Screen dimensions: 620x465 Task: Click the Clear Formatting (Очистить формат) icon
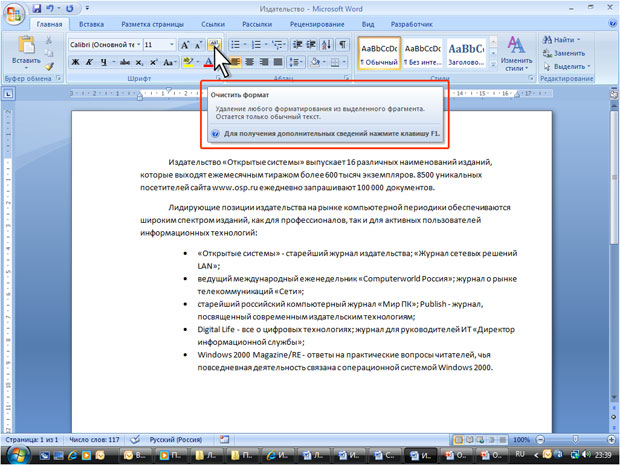click(214, 45)
